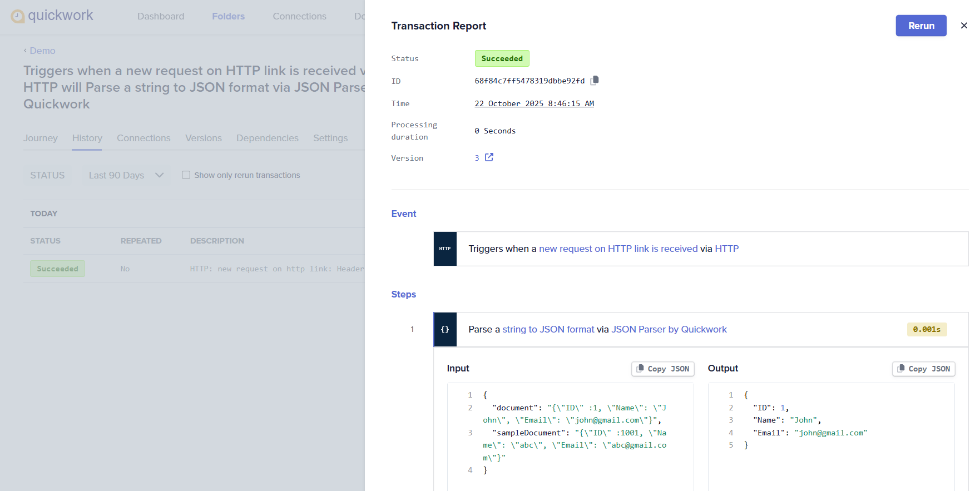Click the Quickwork logo icon
The width and height of the screenshot is (980, 491).
(18, 16)
